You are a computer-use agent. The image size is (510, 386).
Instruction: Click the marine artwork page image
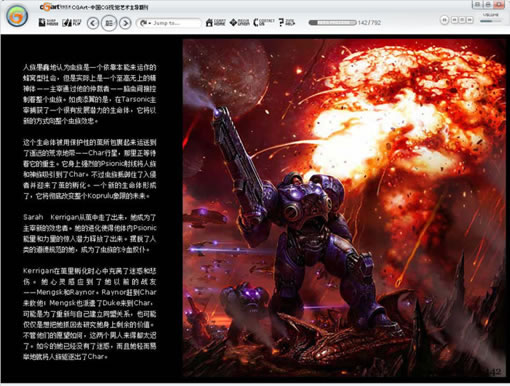tap(344, 208)
